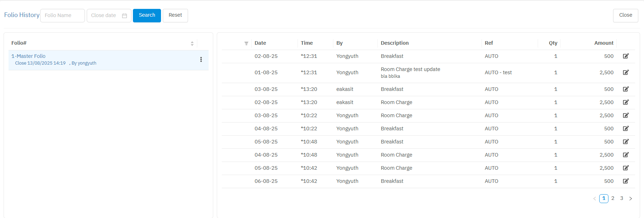Switch to page 2
Viewport: 644px width, 218px height.
coord(613,198)
